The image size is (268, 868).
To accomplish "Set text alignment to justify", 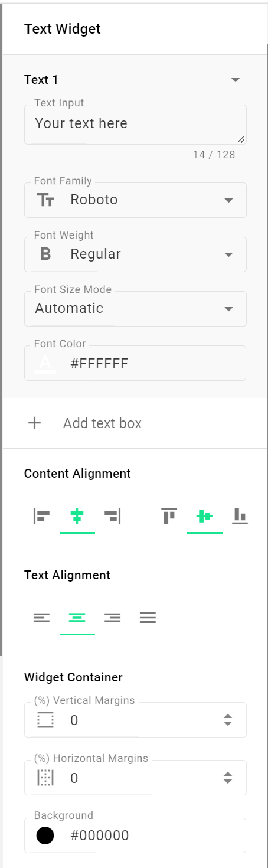I will click(148, 618).
